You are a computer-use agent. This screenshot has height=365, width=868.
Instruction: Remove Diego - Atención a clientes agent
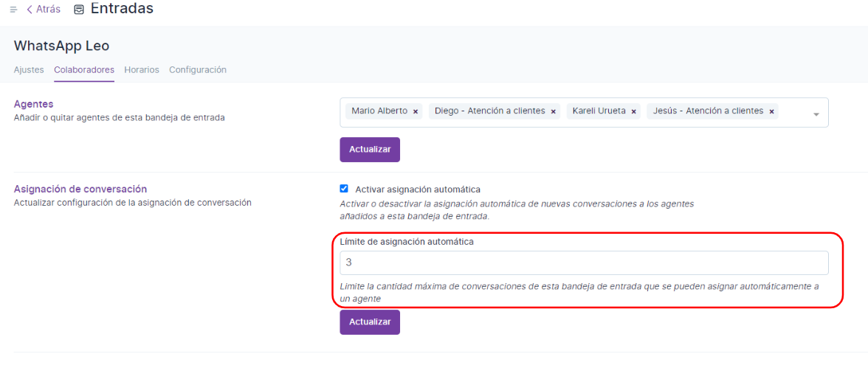click(554, 111)
